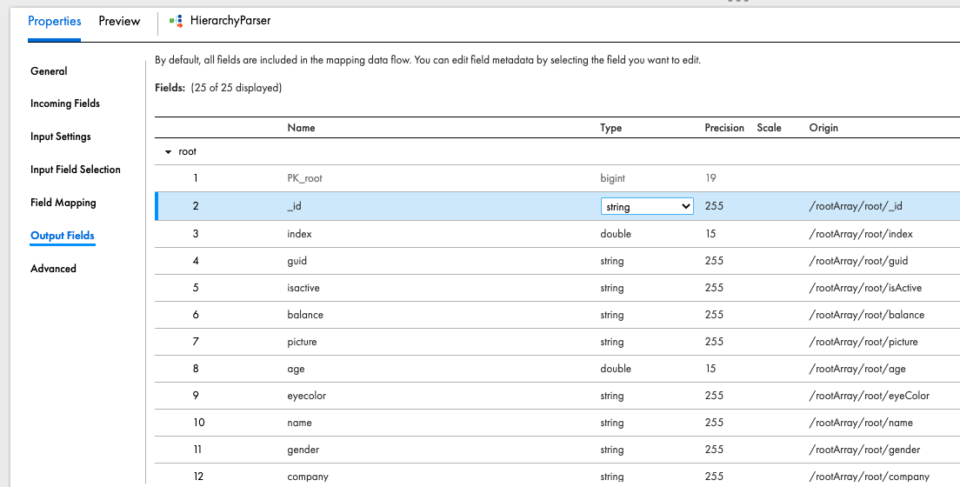Click the double type of index

615,234
